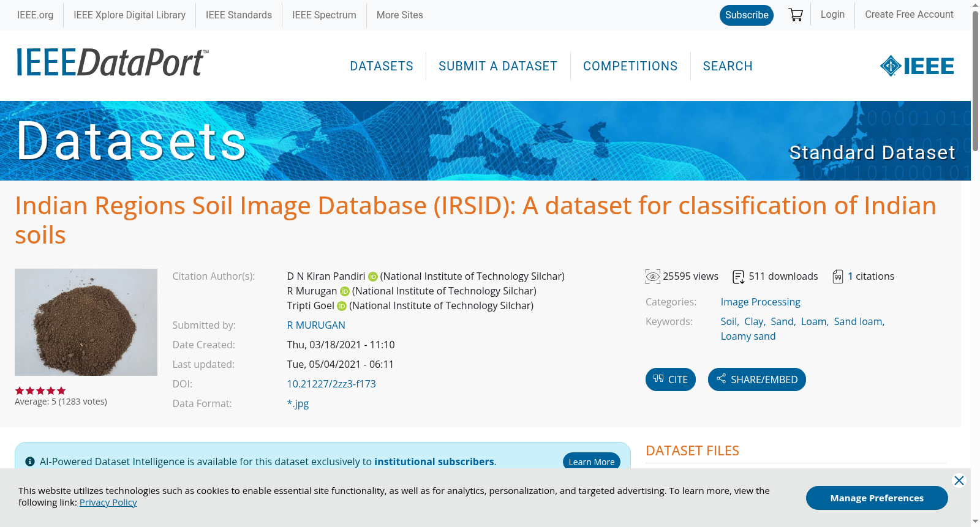Open the shopping cart icon
Image resolution: width=980 pixels, height=527 pixels.
coord(796,15)
